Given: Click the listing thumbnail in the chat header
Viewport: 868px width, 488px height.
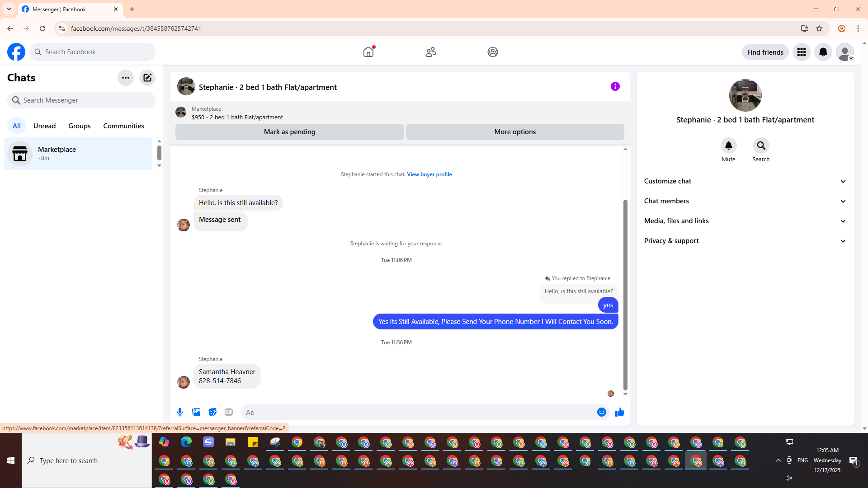Looking at the screenshot, I should 186,86.
